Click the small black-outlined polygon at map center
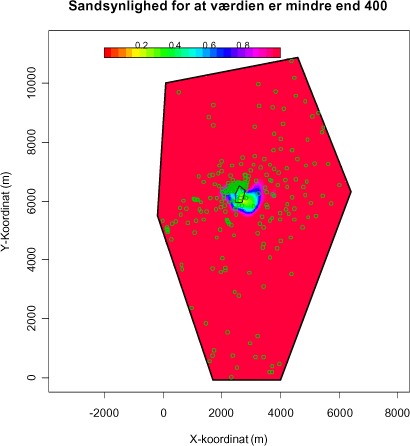The image size is (410, 446). point(240,195)
